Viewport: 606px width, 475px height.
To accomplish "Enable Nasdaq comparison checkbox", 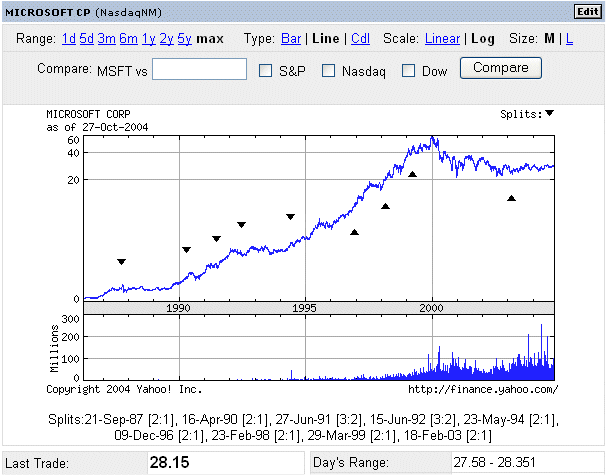I will click(328, 71).
